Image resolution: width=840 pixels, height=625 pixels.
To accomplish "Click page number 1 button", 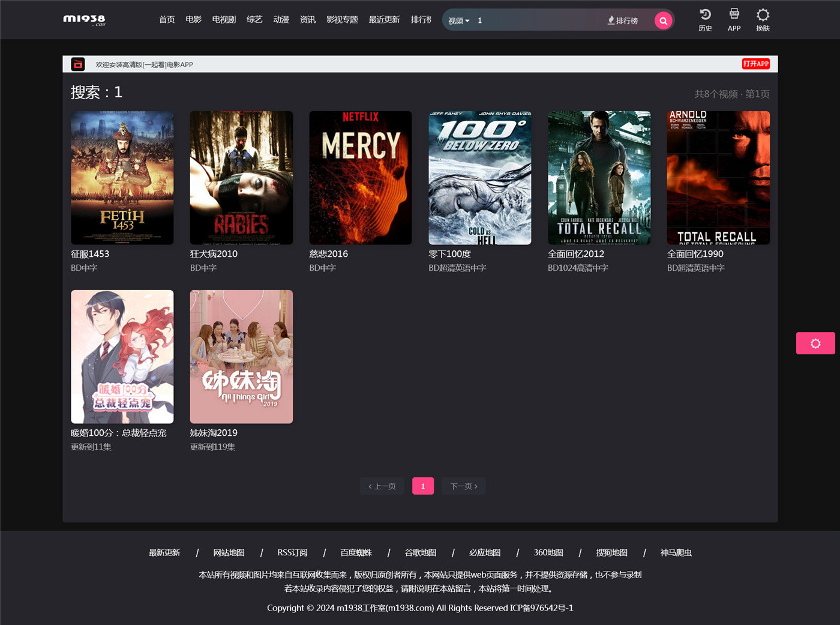I will click(x=423, y=486).
